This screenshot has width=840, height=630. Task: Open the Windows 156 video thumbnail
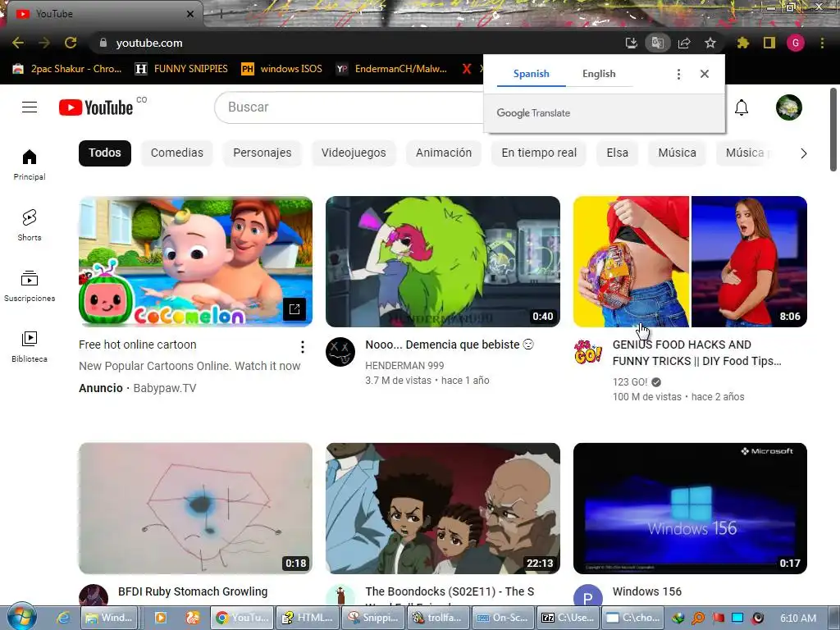point(690,509)
